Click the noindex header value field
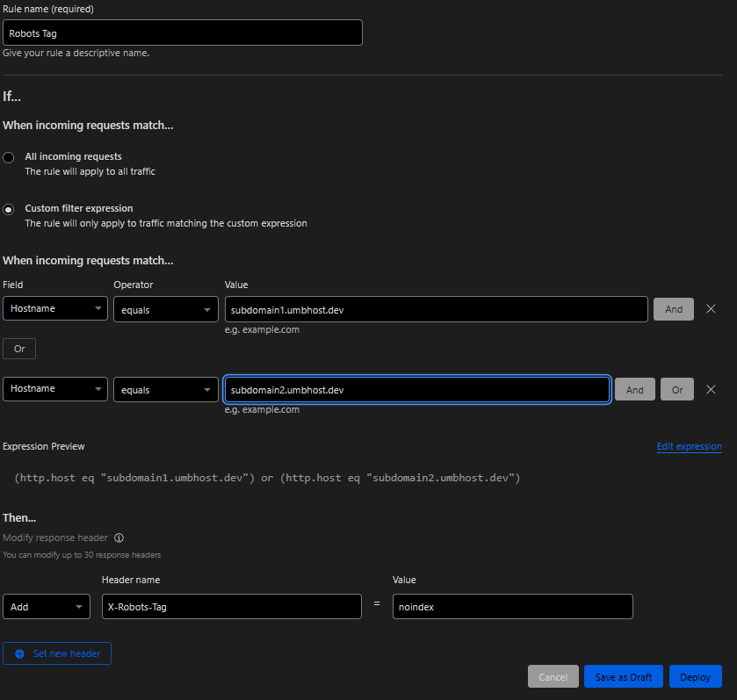The image size is (737, 700). click(513, 607)
